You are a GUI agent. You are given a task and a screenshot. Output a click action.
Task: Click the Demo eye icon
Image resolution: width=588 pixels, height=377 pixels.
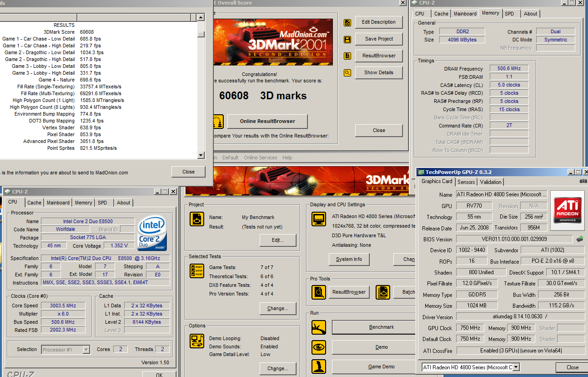[x=319, y=347]
